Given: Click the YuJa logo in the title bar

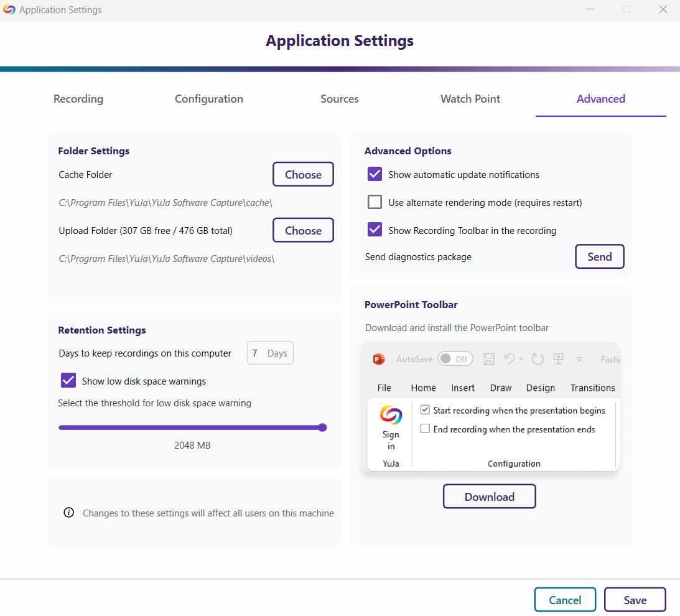Looking at the screenshot, I should 9,9.
